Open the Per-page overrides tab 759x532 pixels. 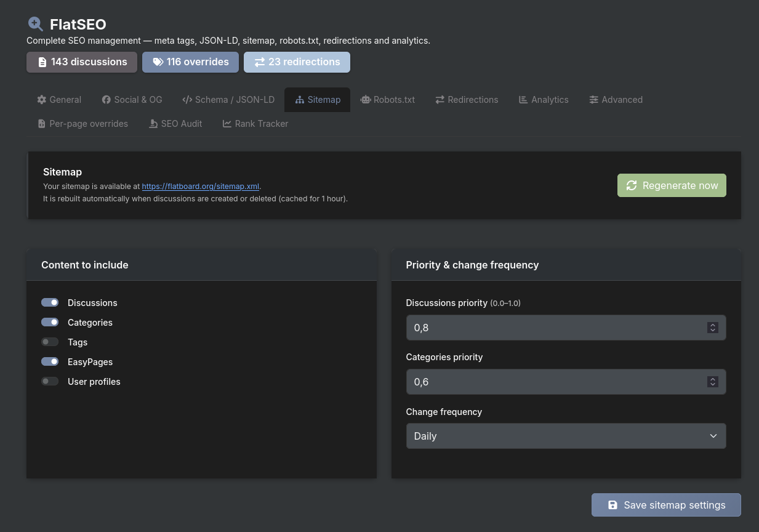click(83, 124)
